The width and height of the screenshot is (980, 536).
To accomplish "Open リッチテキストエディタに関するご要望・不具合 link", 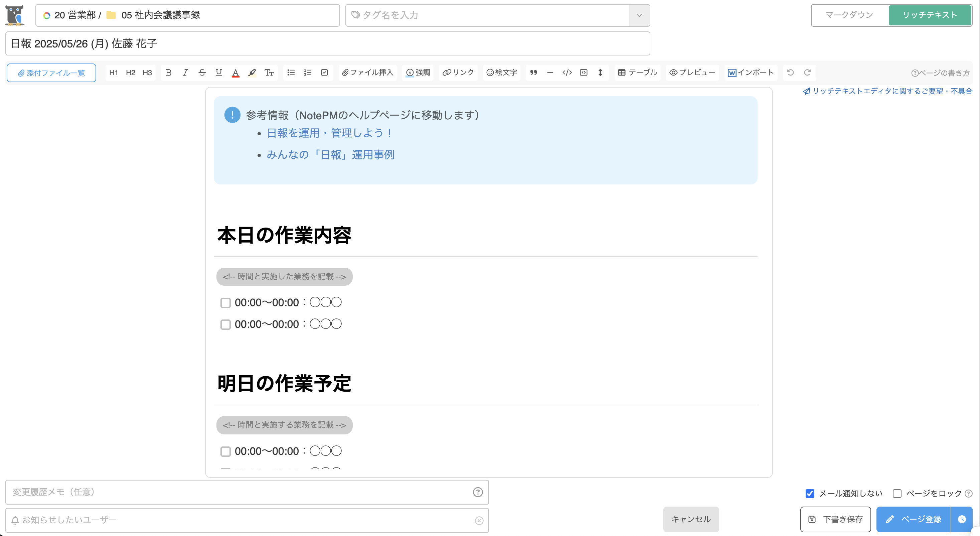I will [887, 91].
